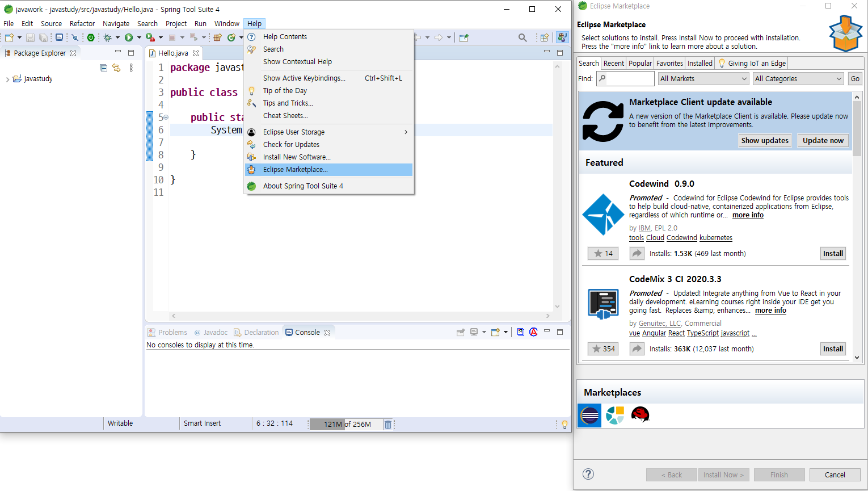Favorite CodeMix with the star 354 button
868x491 pixels.
(x=603, y=349)
